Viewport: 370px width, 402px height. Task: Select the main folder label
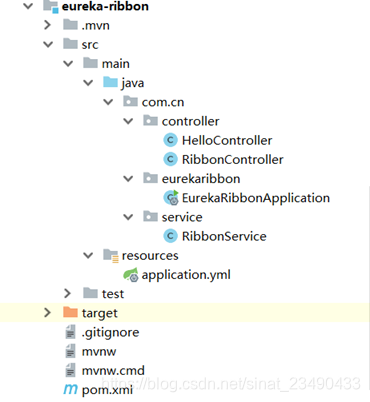click(116, 64)
